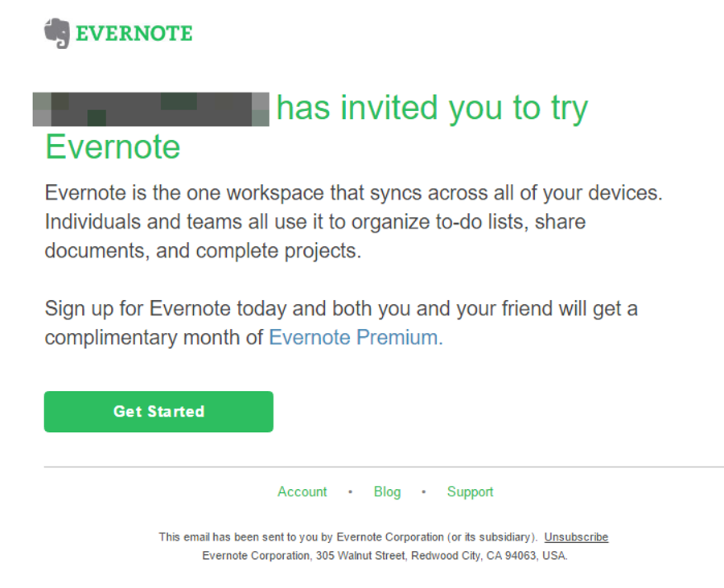Viewport: 724px width, 588px height.
Task: Click the green EVERNOTE wordmark
Action: [134, 34]
